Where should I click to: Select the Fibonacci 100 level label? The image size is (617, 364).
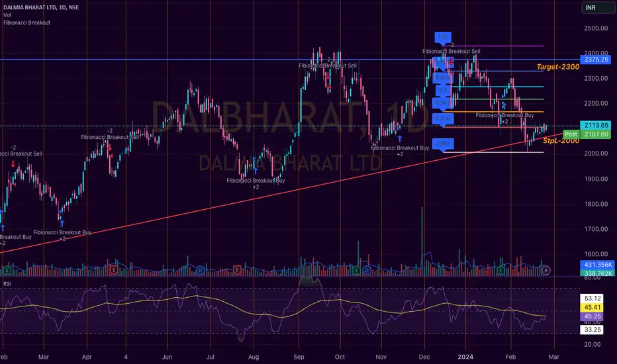point(443,37)
